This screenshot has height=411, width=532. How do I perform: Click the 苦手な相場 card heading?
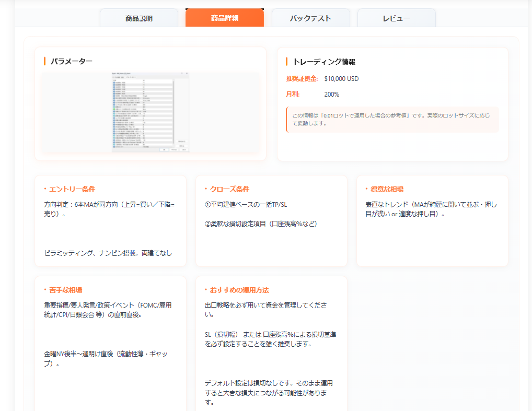tap(65, 290)
